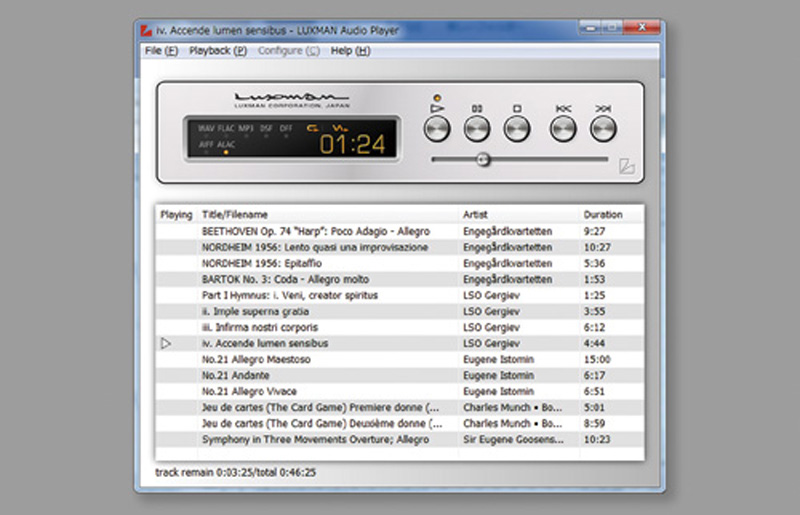Open the File (F) menu
Viewport: 800px width, 515px height.
tap(161, 51)
